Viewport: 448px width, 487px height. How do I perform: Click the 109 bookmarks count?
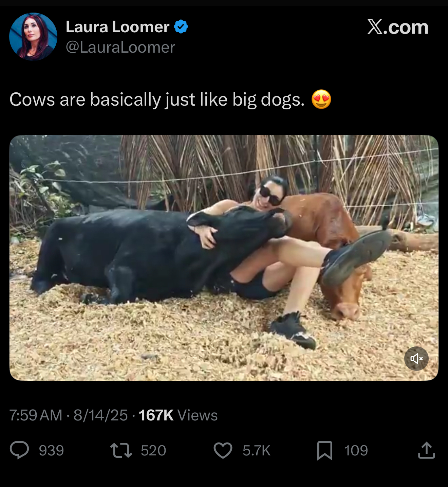tap(356, 451)
